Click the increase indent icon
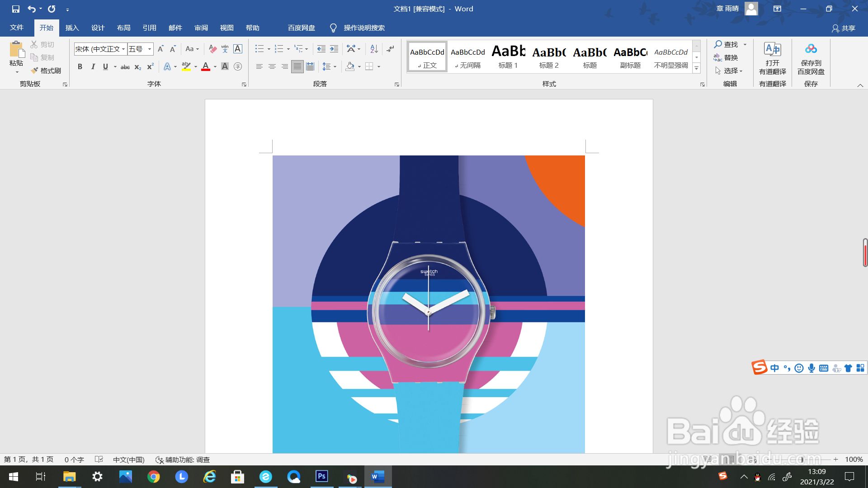Viewport: 868px width, 488px height. click(x=334, y=49)
